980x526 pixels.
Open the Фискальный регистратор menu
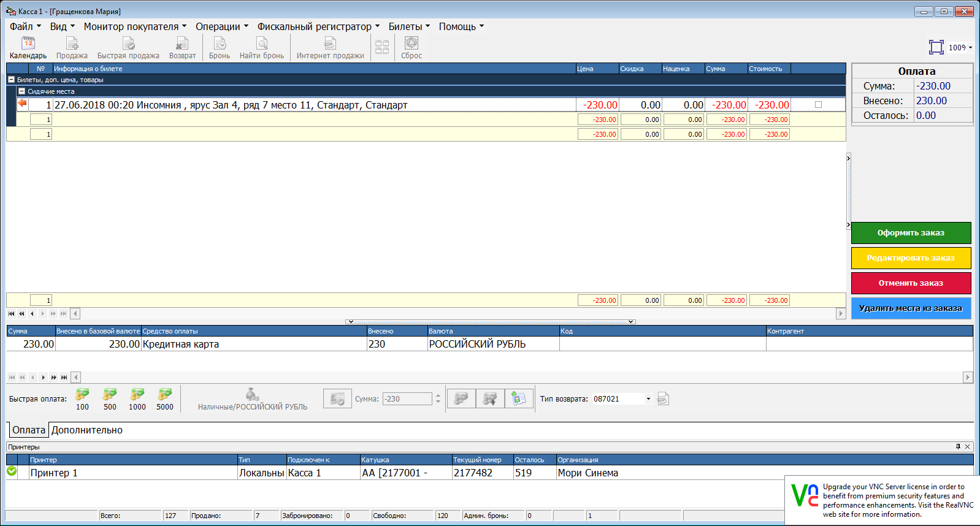[x=318, y=26]
